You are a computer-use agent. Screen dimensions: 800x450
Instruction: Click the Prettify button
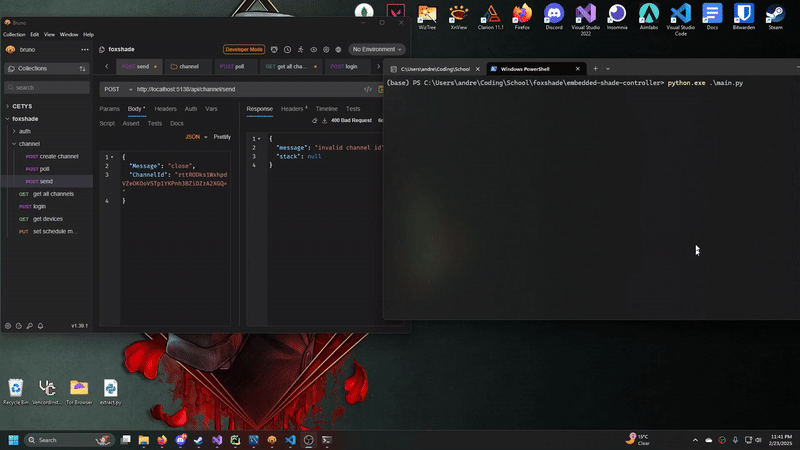[222, 137]
